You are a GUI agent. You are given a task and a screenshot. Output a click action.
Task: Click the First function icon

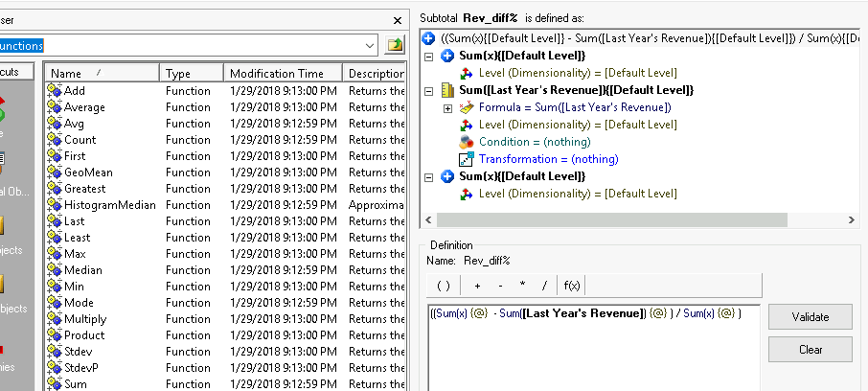pyautogui.click(x=55, y=155)
